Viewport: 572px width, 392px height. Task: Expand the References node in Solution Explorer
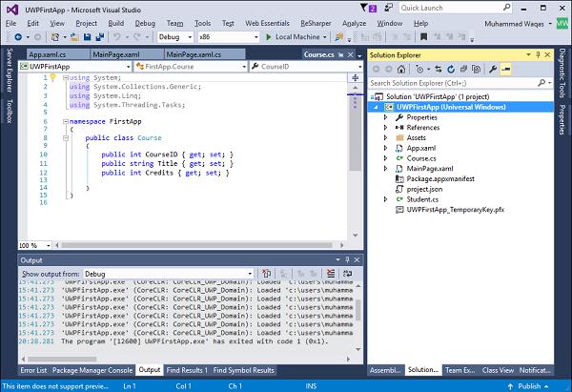(x=385, y=127)
